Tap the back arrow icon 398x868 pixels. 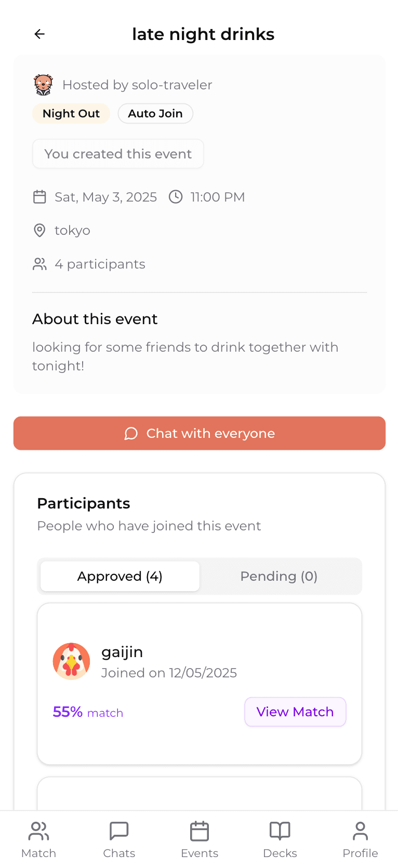click(39, 34)
